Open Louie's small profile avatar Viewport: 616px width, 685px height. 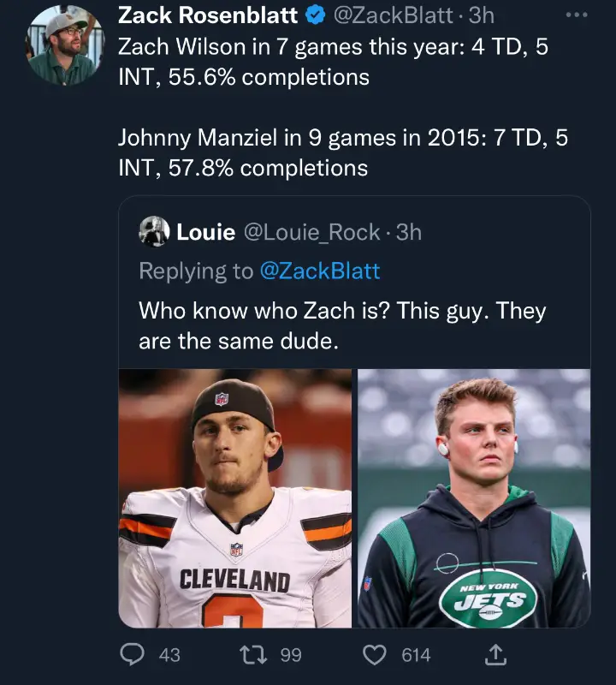tap(154, 231)
